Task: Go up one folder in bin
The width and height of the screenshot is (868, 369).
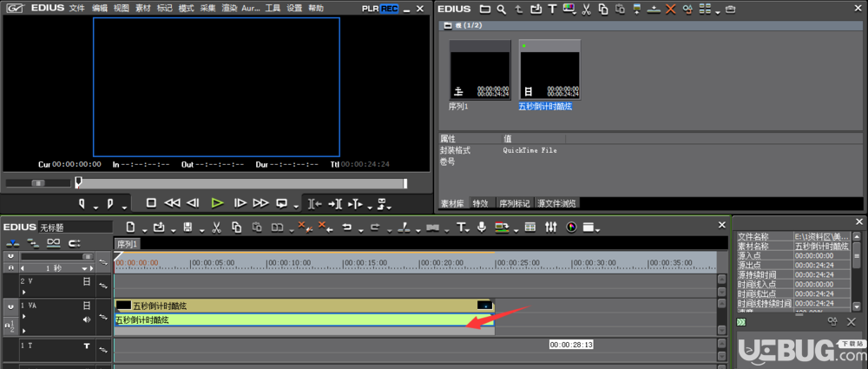Action: click(x=518, y=9)
